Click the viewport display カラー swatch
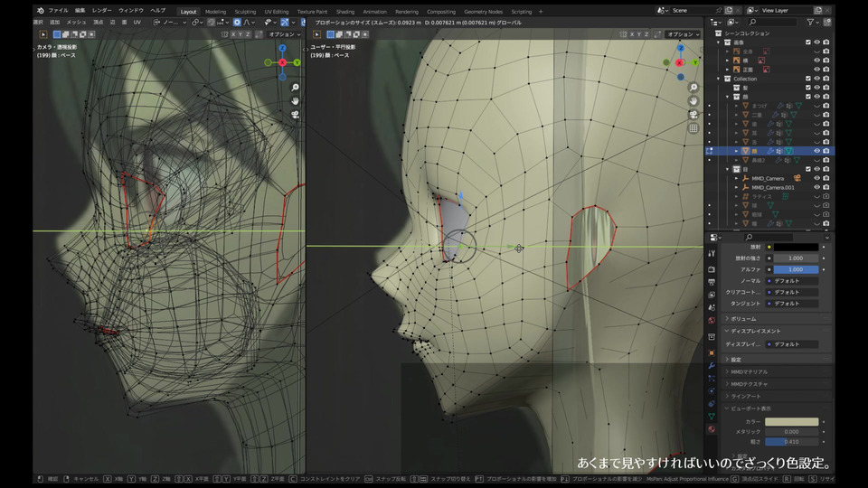Image resolution: width=868 pixels, height=488 pixels. point(791,422)
